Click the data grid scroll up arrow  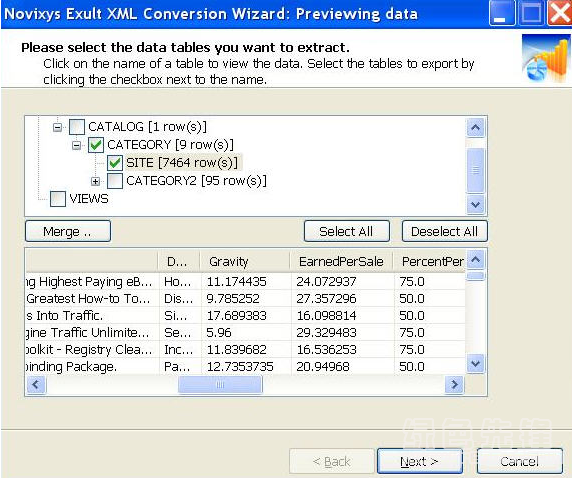coord(475,259)
